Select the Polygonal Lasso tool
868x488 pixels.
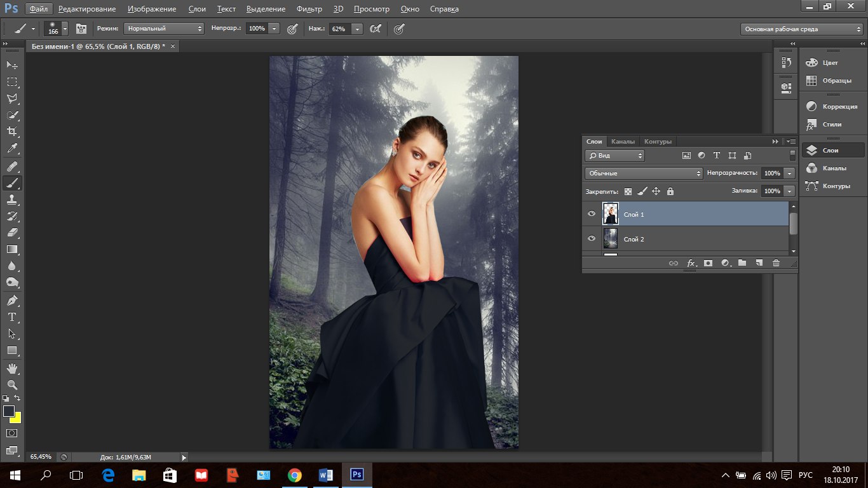[12, 98]
